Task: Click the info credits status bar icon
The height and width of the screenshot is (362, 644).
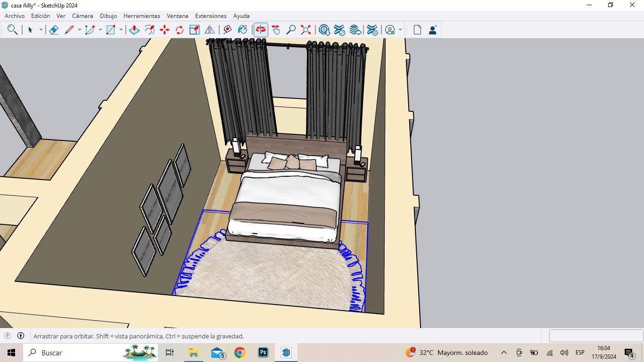Action: pyautogui.click(x=21, y=336)
